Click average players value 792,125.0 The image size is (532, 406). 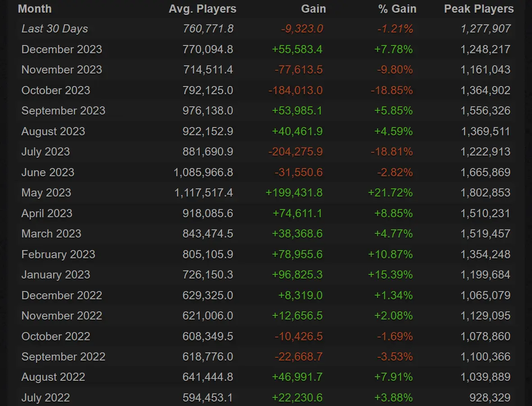coord(208,91)
